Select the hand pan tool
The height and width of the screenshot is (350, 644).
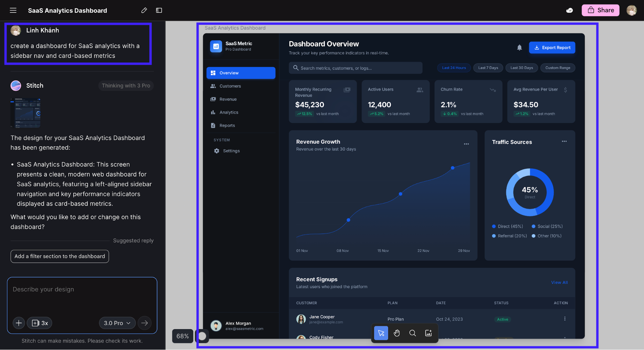[397, 333]
